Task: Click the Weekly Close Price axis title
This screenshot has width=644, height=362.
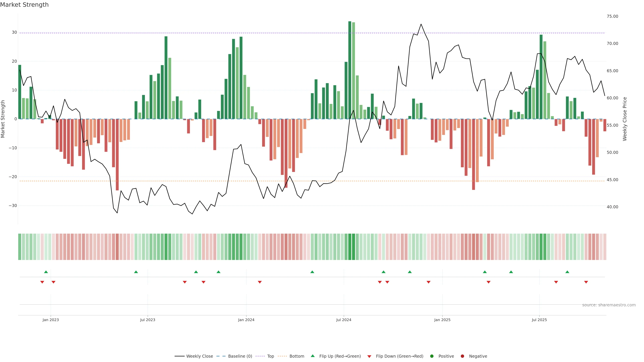Action: (625, 119)
